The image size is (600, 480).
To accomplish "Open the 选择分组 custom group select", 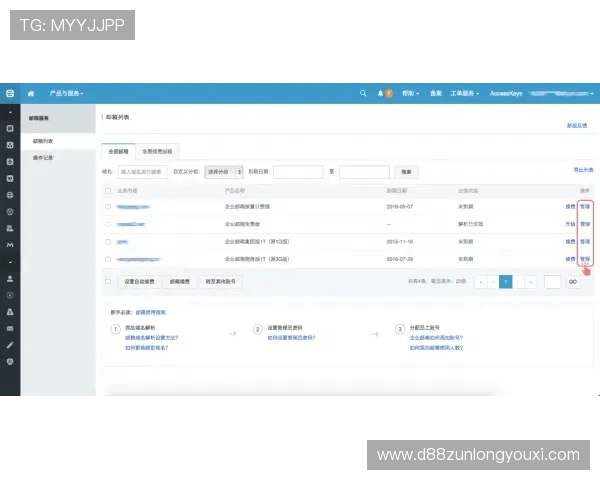I will coord(224,172).
